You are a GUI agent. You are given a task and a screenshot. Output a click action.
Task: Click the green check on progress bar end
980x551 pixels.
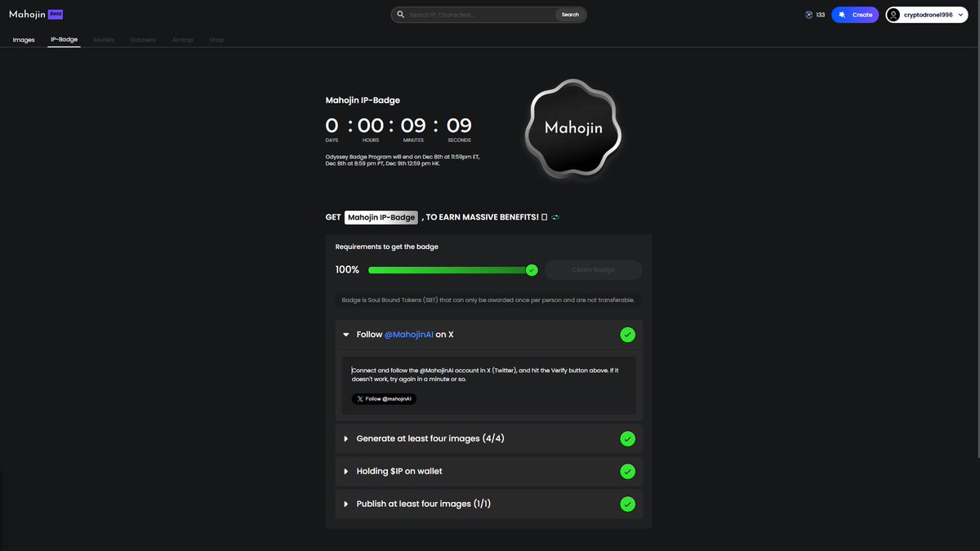tap(532, 270)
